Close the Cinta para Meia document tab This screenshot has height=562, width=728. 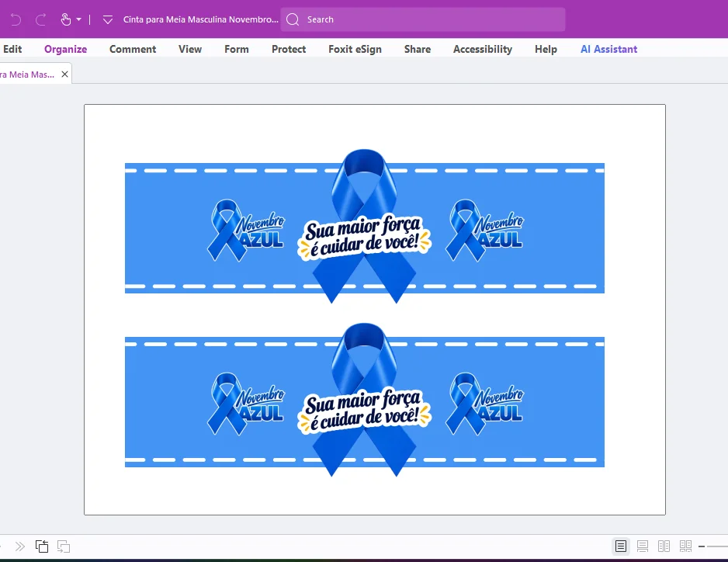tap(65, 75)
